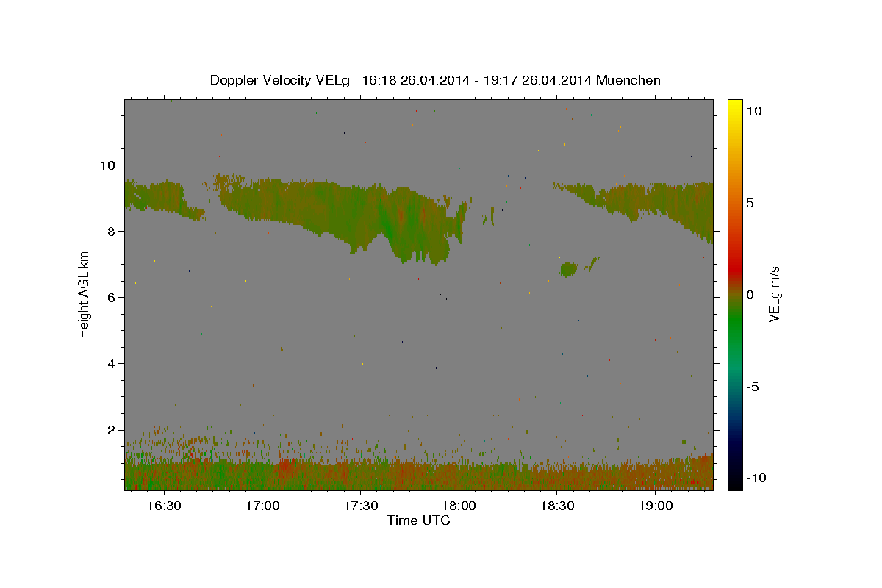Click the 17:00 time tick label
The height and width of the screenshot is (588, 882).
262,506
